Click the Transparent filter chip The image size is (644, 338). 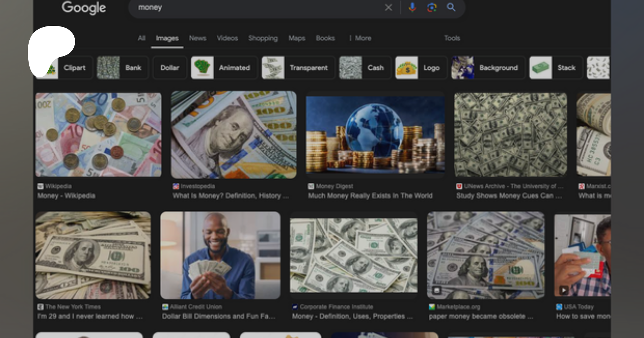(298, 68)
